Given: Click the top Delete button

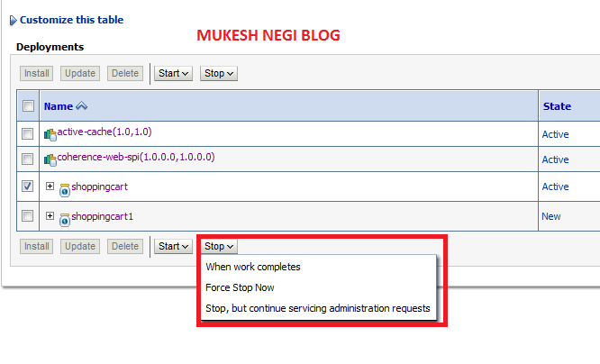Looking at the screenshot, I should point(125,73).
